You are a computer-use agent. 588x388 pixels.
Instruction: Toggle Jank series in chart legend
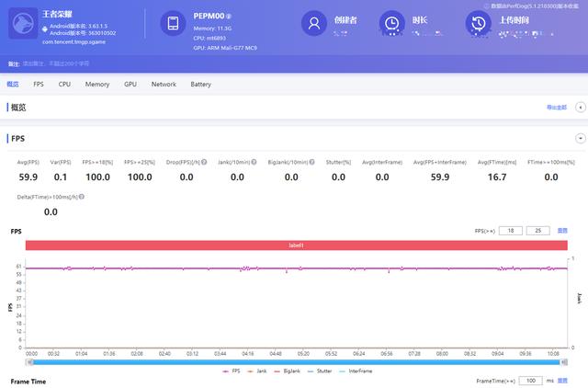pos(257,371)
